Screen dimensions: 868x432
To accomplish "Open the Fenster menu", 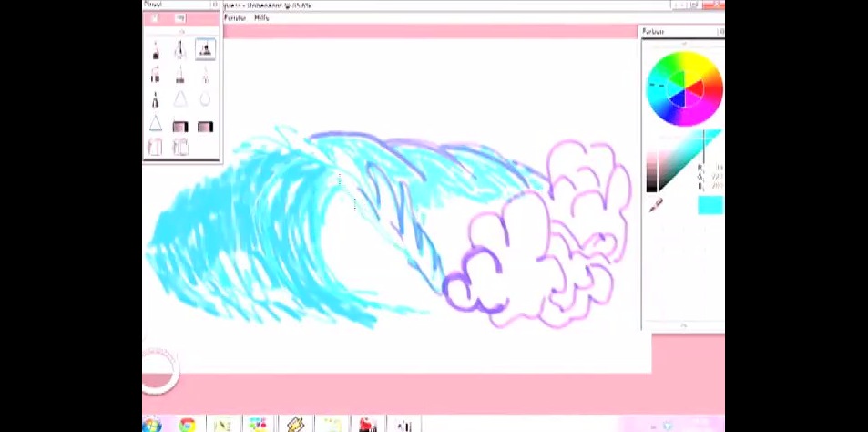I will click(x=235, y=17).
